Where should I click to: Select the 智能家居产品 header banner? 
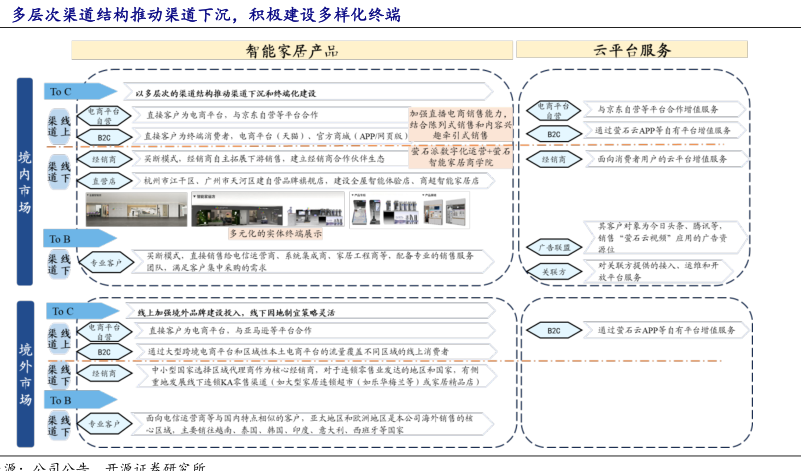pyautogui.click(x=292, y=51)
